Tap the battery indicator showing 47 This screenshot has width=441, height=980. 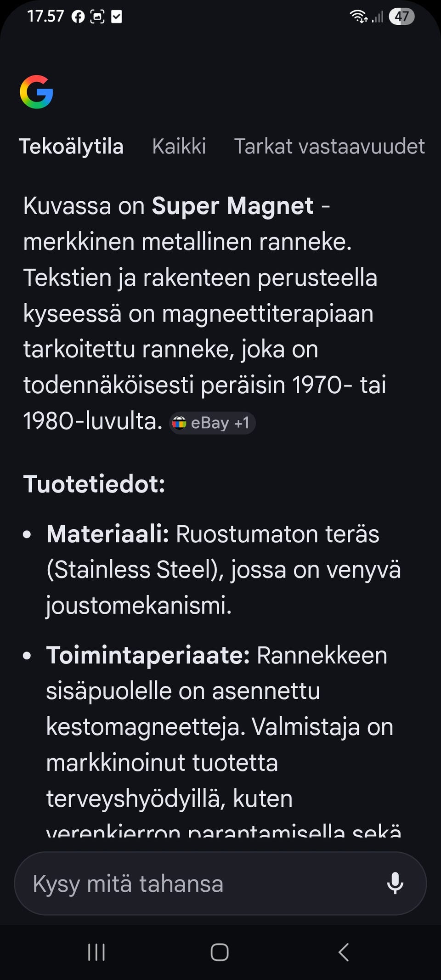point(401,17)
